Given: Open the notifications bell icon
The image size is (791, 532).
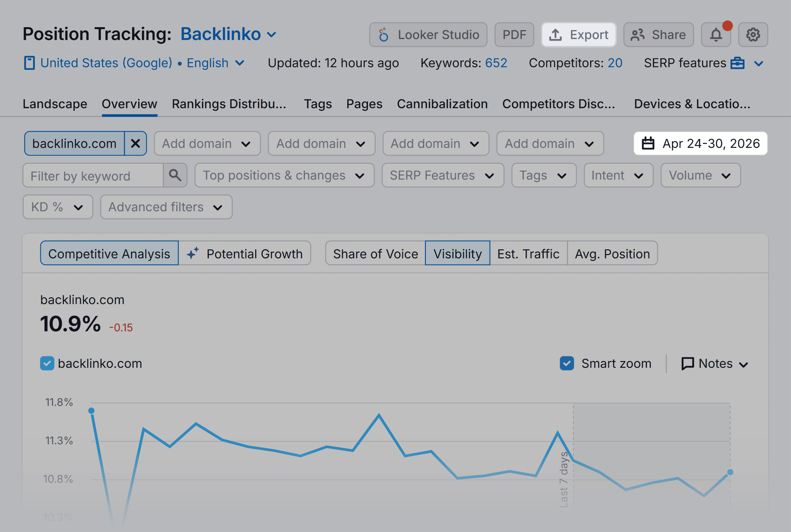Looking at the screenshot, I should (x=716, y=34).
